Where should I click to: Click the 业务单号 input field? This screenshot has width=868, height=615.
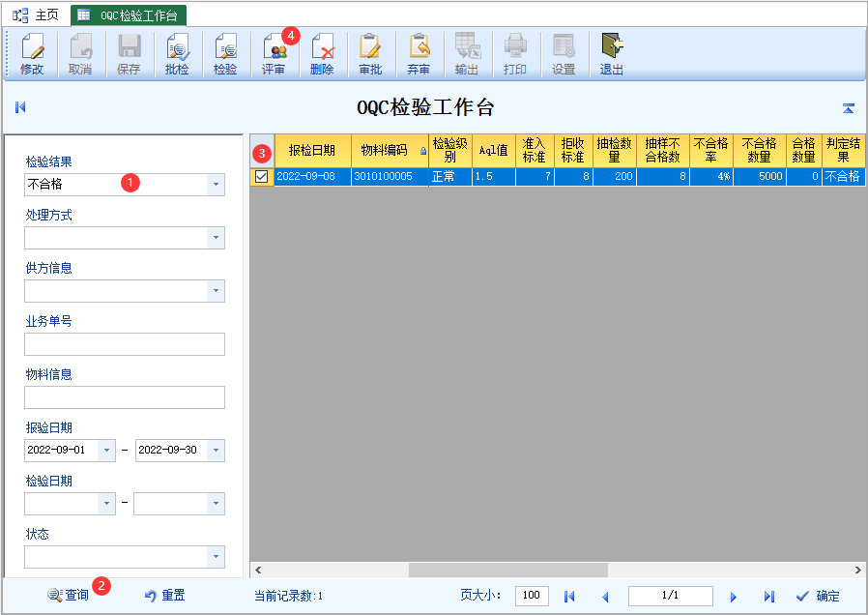coord(125,343)
